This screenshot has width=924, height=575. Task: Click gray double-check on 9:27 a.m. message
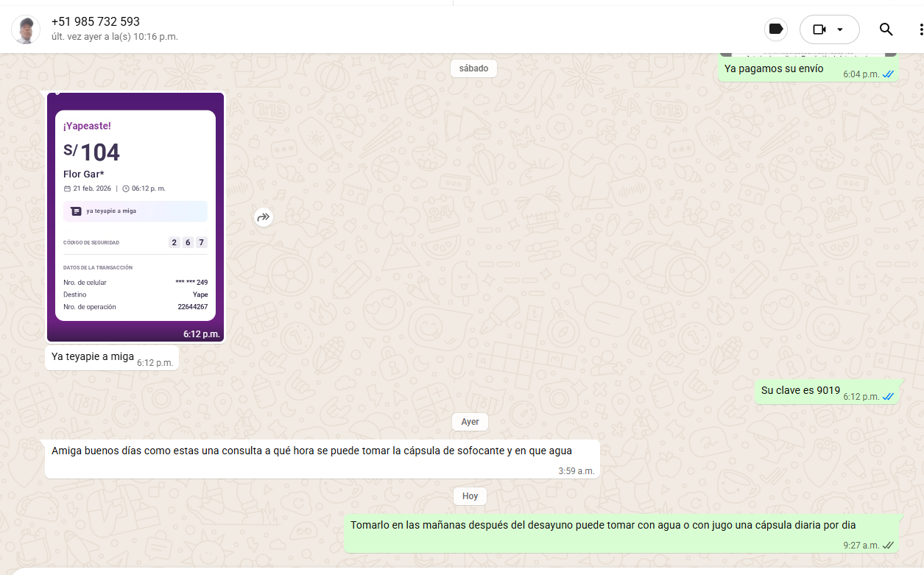tap(888, 546)
